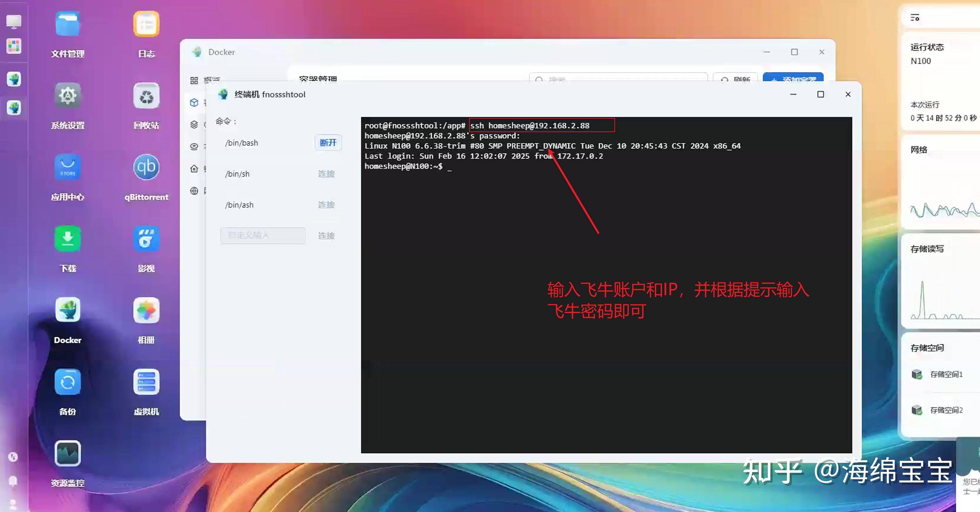Click 连接 beside the custom command input
This screenshot has width=980, height=512.
[x=326, y=236]
